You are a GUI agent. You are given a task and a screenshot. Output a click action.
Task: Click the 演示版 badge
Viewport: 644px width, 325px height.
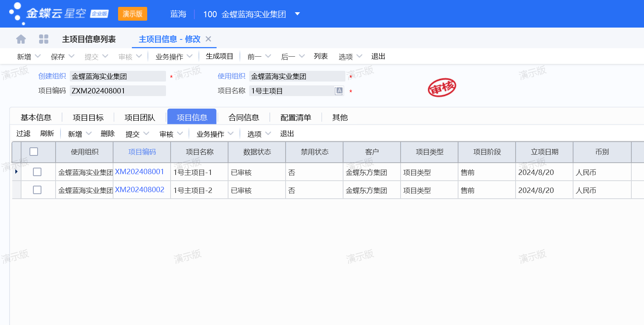point(133,14)
